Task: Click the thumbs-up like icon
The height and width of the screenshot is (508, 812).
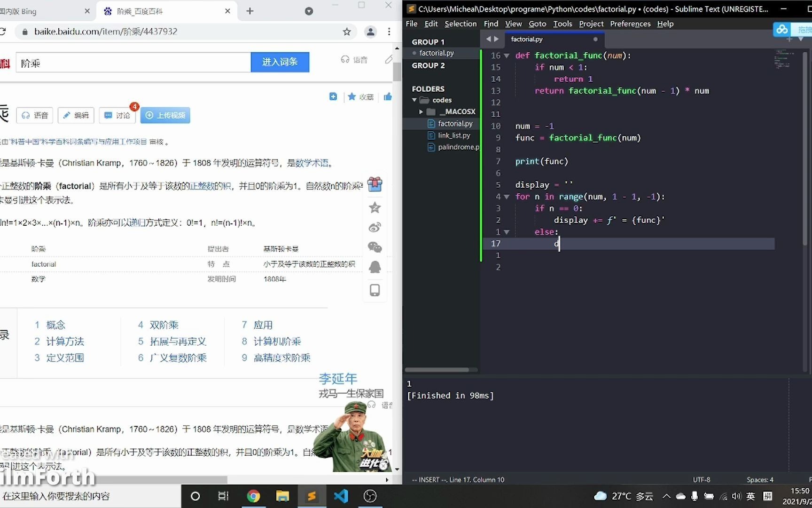Action: pyautogui.click(x=388, y=96)
